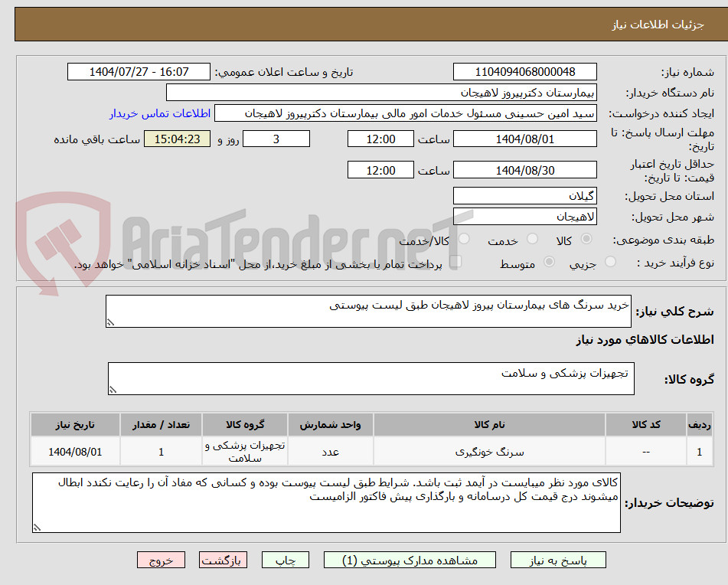The height and width of the screenshot is (585, 728).
Task: Click the resize handle of گروه کالا textarea
Action: point(113,390)
